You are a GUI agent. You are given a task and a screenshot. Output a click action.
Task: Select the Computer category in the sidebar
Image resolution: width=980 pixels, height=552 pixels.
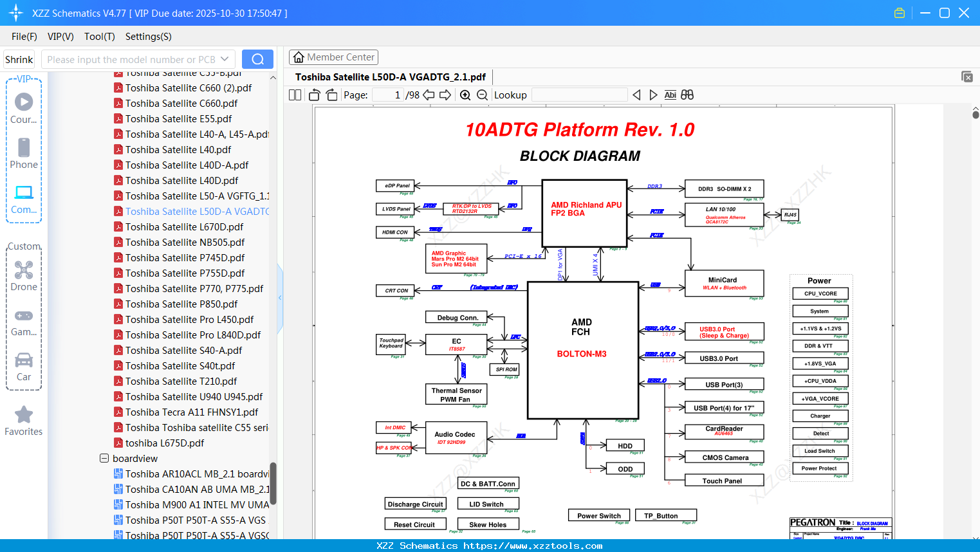tap(24, 199)
